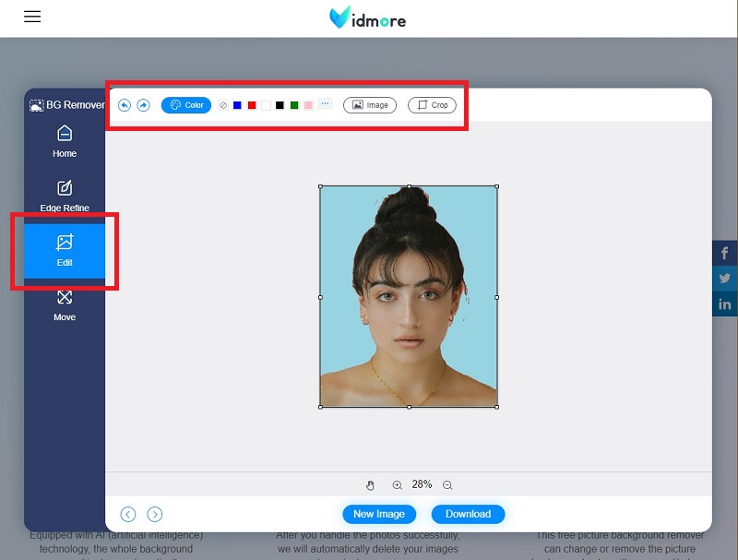Open the Home tab in sidebar
The width and height of the screenshot is (738, 560).
click(x=65, y=141)
